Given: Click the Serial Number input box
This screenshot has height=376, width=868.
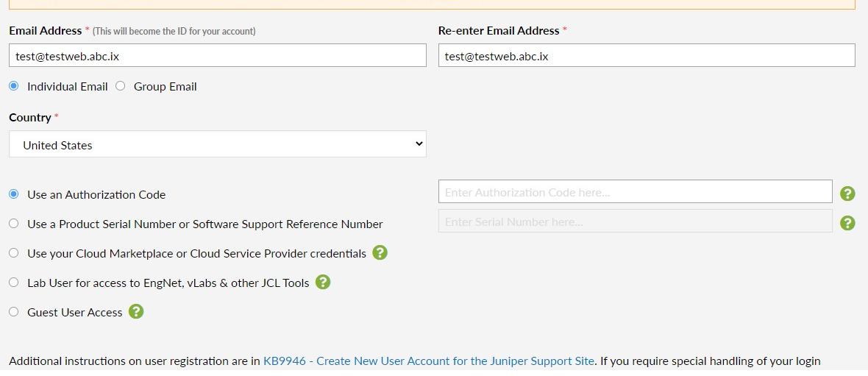Looking at the screenshot, I should coord(635,221).
